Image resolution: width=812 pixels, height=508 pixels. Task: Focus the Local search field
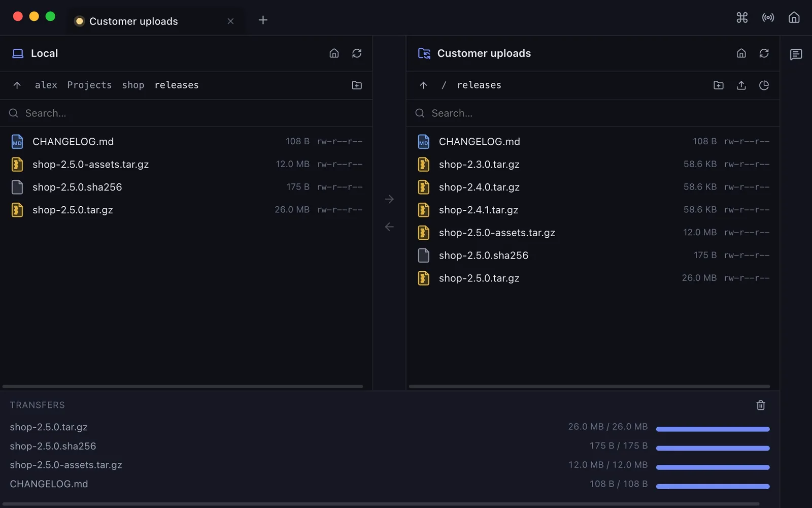coord(186,113)
